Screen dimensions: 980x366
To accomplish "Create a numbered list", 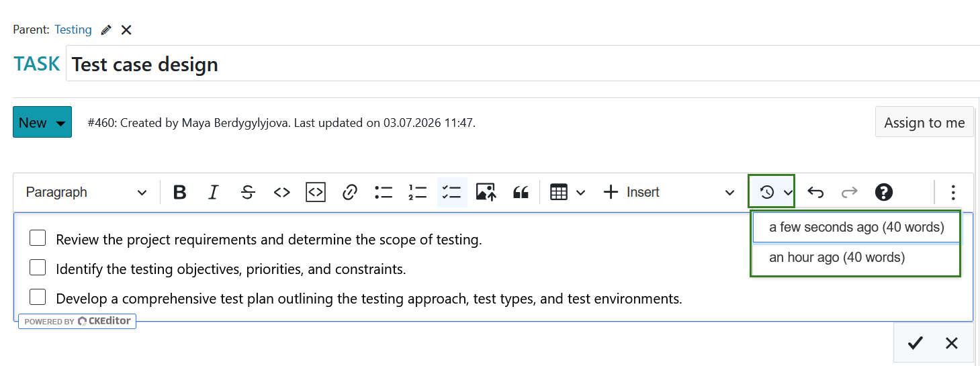I will click(418, 192).
